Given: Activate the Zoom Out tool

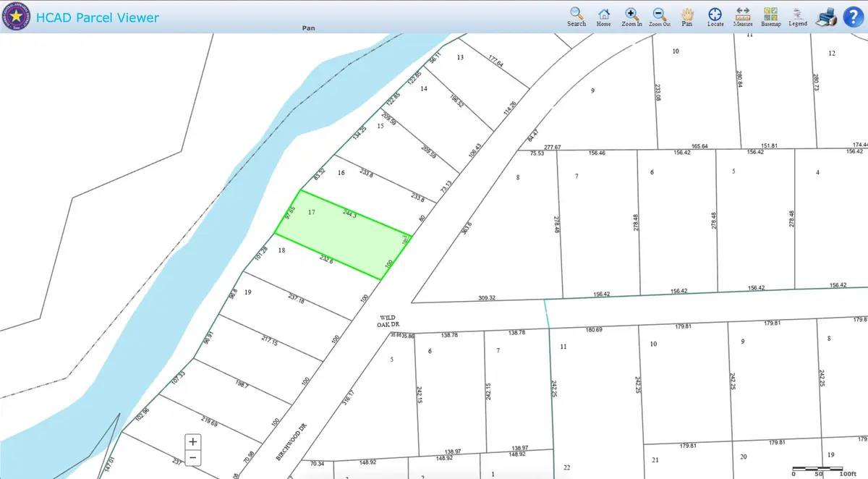Looking at the screenshot, I should [x=659, y=14].
